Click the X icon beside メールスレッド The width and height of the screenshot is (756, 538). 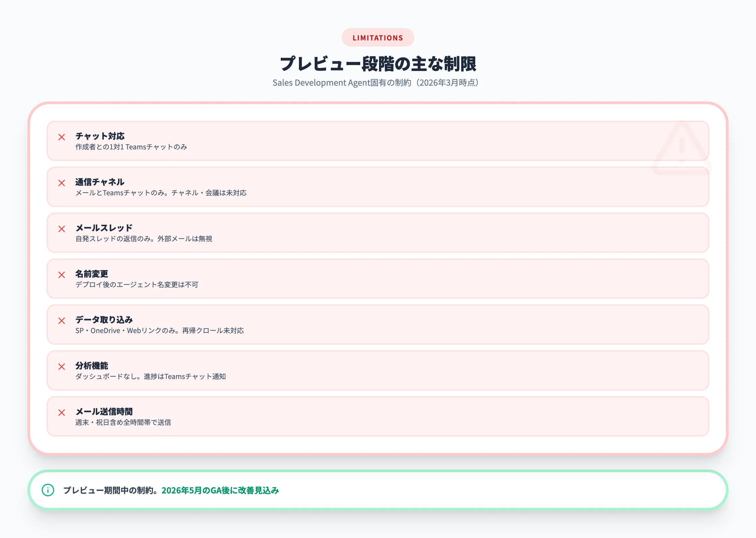[x=62, y=229]
